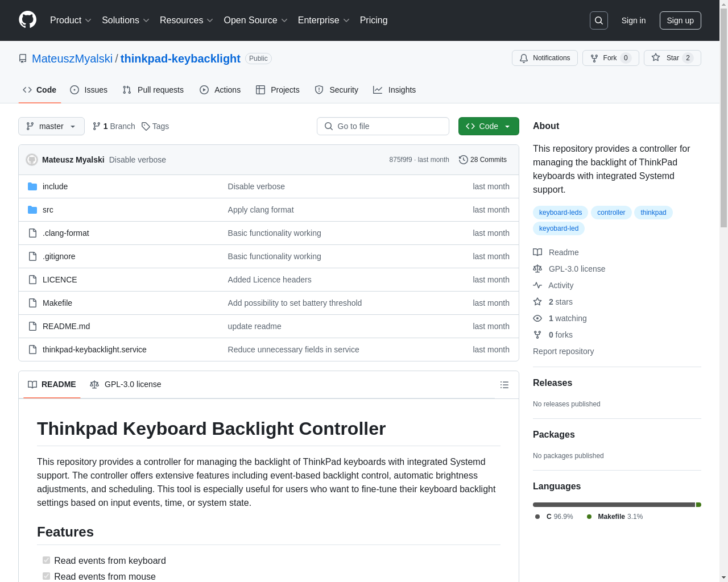Open the MateuszMyalski owner link

coord(72,59)
